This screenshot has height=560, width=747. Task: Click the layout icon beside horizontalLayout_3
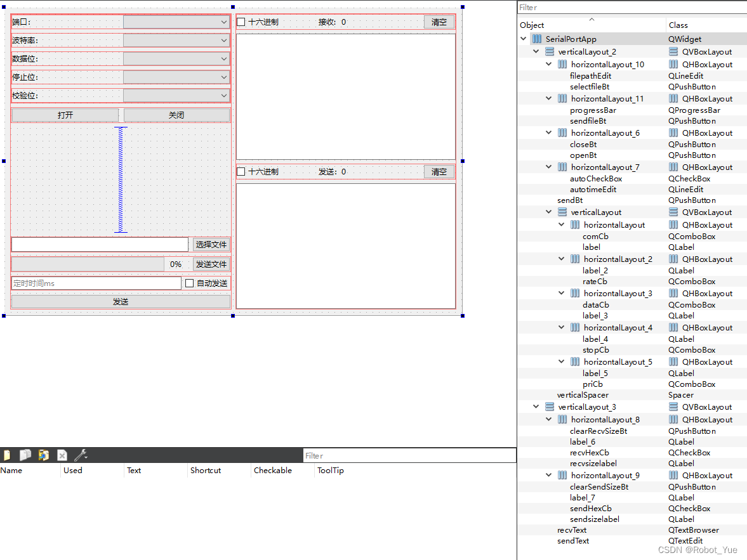(x=576, y=294)
